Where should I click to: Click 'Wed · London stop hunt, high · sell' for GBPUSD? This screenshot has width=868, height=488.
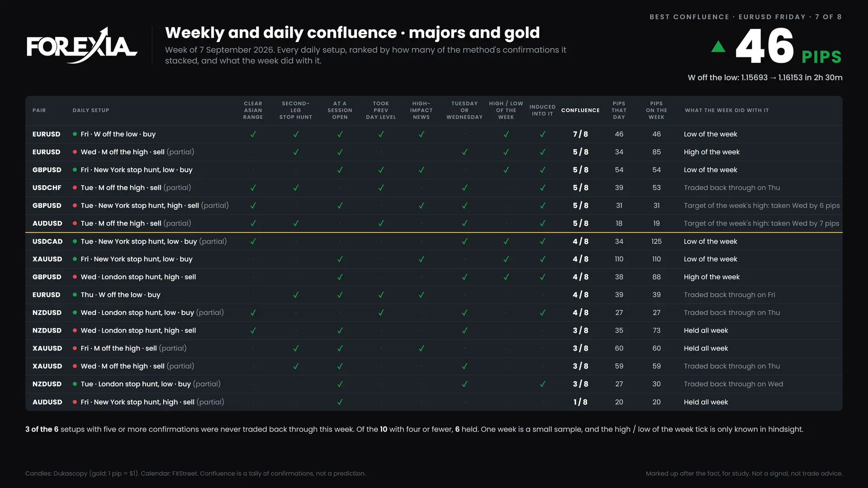tap(138, 277)
